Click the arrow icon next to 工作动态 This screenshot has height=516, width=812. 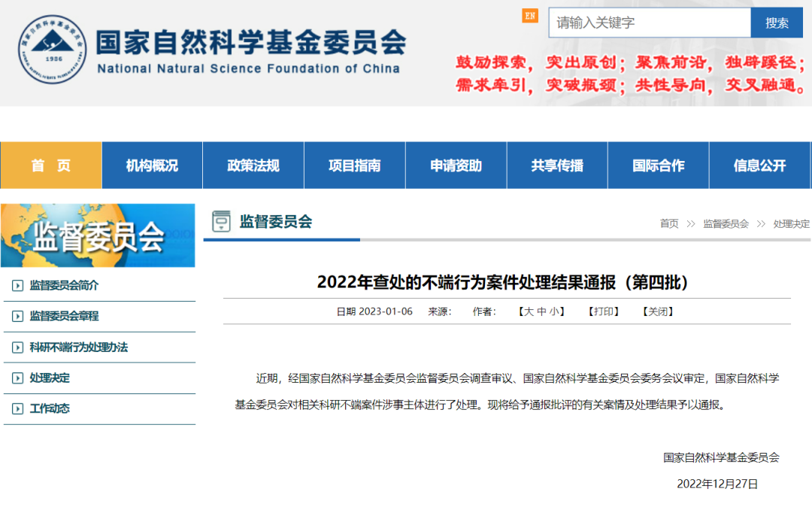coord(17,409)
